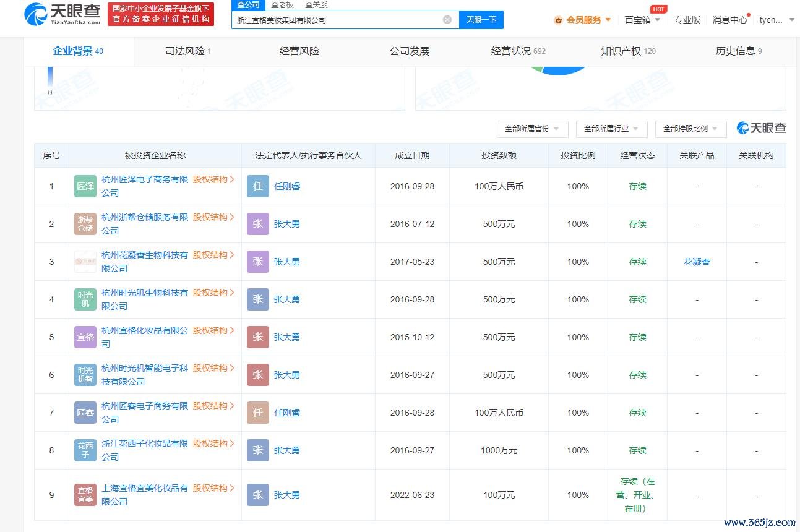Viewport: 800px width, 532px height.
Task: Switch to the 企业背景 tab
Action: pos(79,51)
